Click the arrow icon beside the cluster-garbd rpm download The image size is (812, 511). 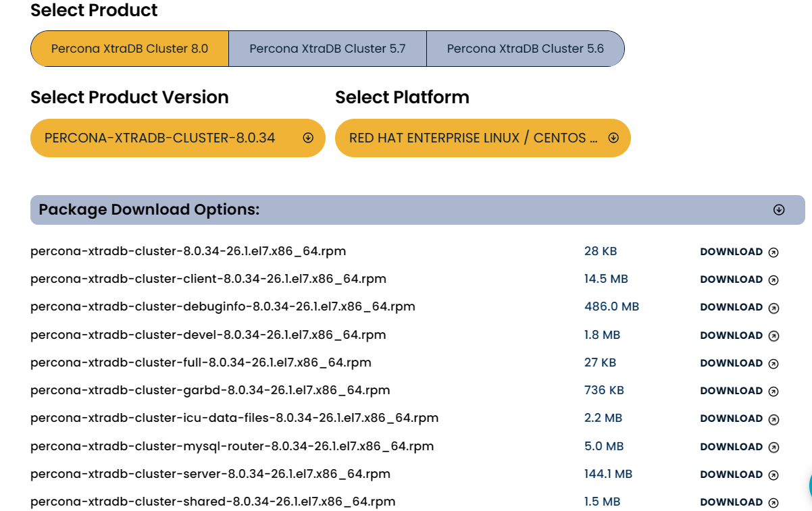coord(774,391)
